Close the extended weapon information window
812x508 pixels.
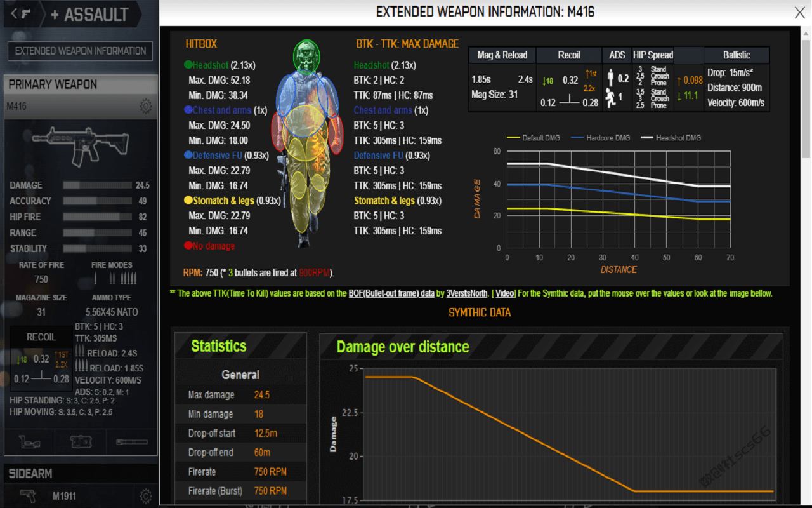coord(800,12)
